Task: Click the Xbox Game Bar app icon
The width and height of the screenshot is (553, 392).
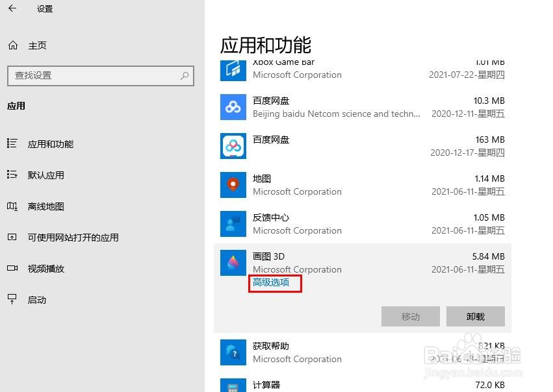Action: 233,71
